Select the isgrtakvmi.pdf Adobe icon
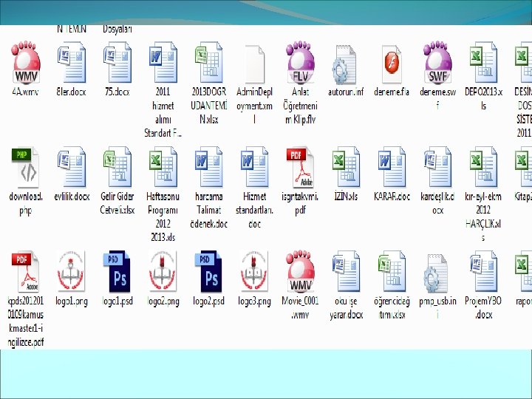Viewport: 532px width, 399px height. 300,168
